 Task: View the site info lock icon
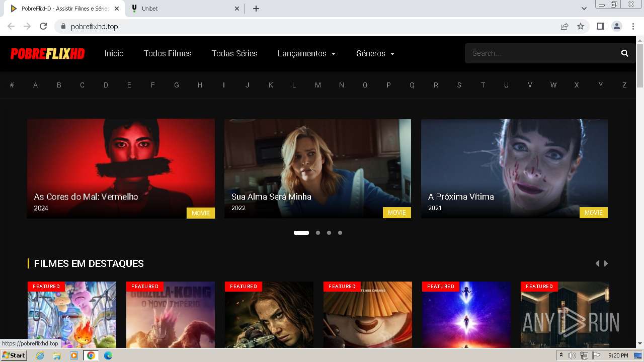click(63, 26)
